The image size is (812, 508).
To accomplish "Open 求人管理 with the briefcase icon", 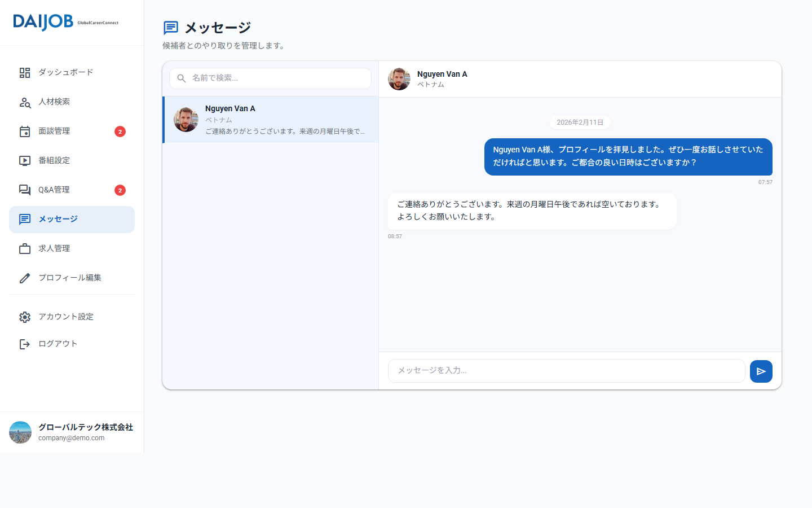I will point(25,248).
